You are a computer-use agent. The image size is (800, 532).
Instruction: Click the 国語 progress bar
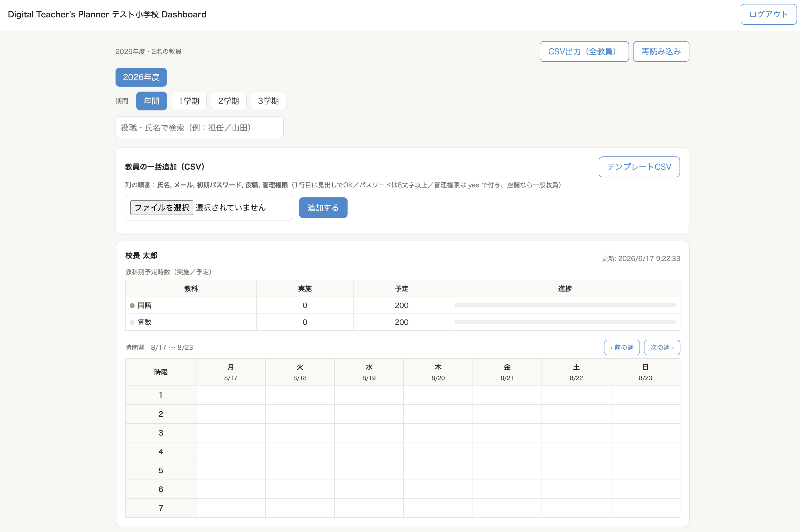(x=565, y=305)
